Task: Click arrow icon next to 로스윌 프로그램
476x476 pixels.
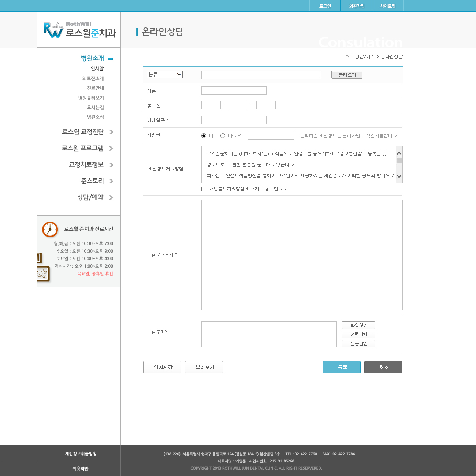Action: (111, 148)
